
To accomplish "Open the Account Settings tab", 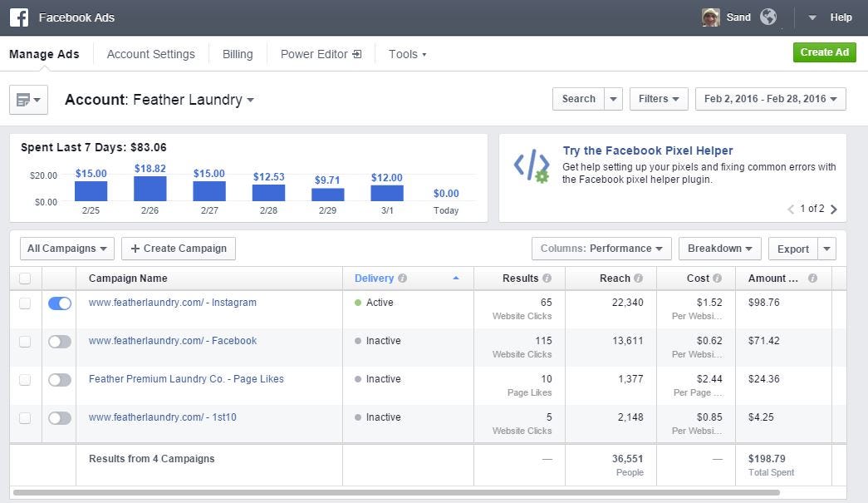I will click(151, 54).
